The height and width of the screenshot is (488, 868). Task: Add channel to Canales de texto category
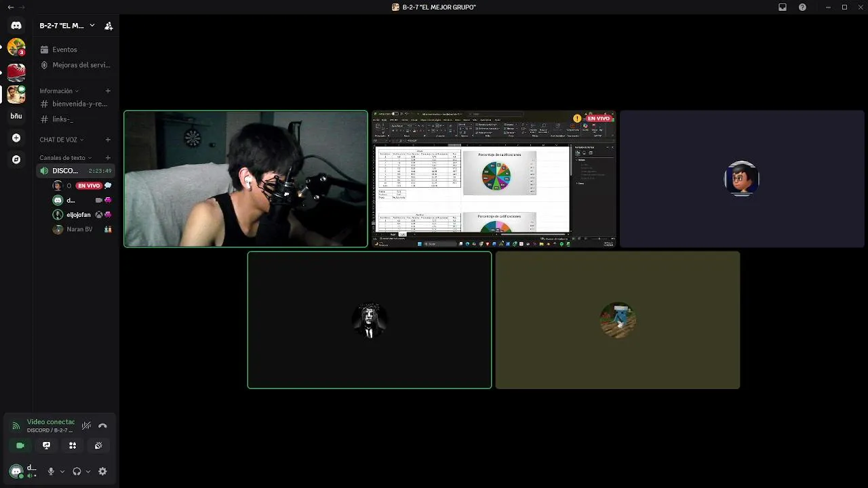(x=108, y=158)
